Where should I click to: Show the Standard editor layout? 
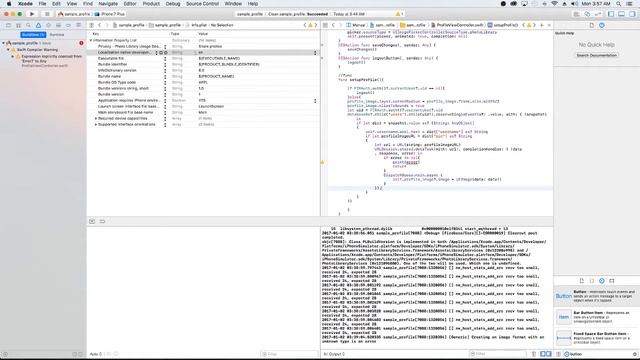point(577,14)
